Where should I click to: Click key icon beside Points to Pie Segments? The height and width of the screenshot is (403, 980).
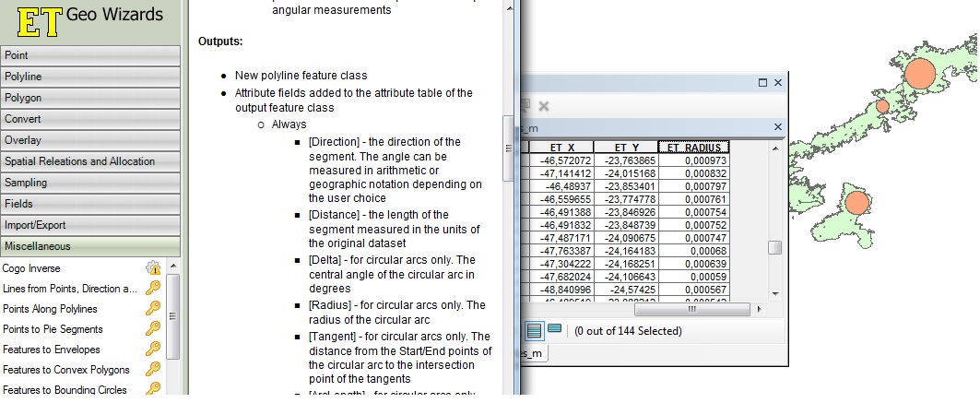click(153, 328)
